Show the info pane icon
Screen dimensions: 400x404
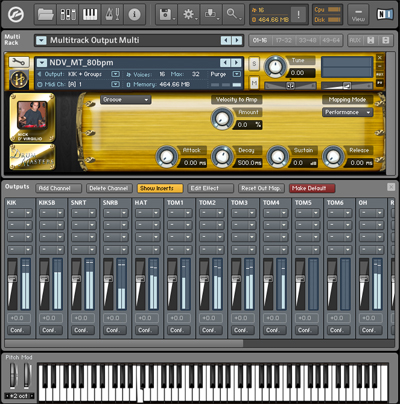134,14
